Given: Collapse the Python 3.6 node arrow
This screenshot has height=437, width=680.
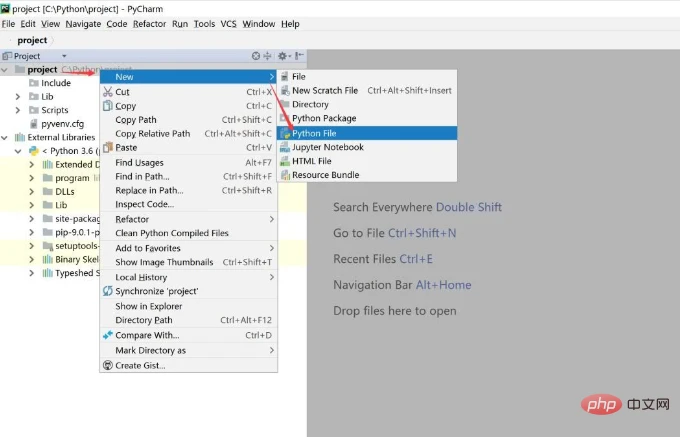Looking at the screenshot, I should tap(18, 151).
